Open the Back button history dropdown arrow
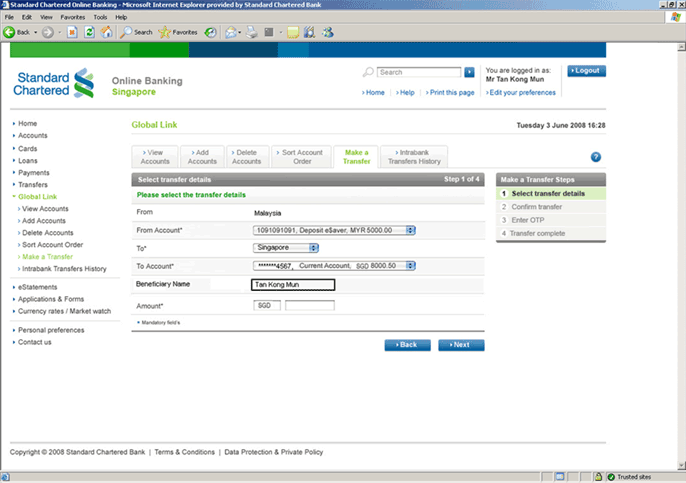This screenshot has width=686, height=483. [35, 32]
